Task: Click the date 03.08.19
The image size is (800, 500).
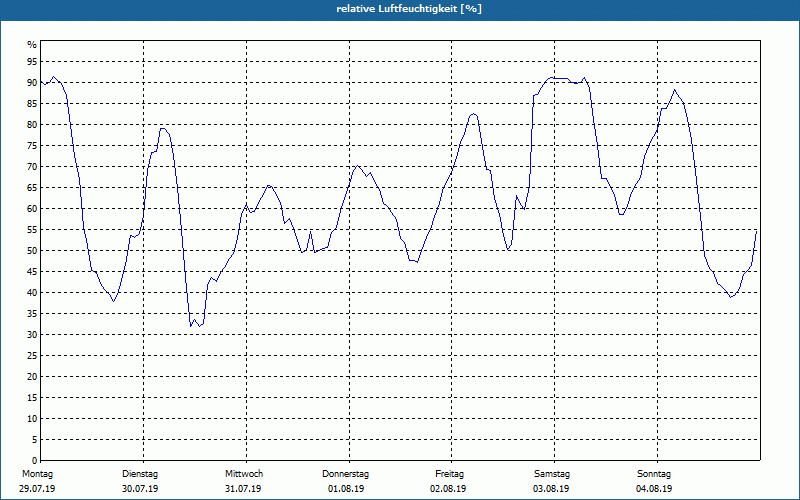Action: tap(552, 489)
